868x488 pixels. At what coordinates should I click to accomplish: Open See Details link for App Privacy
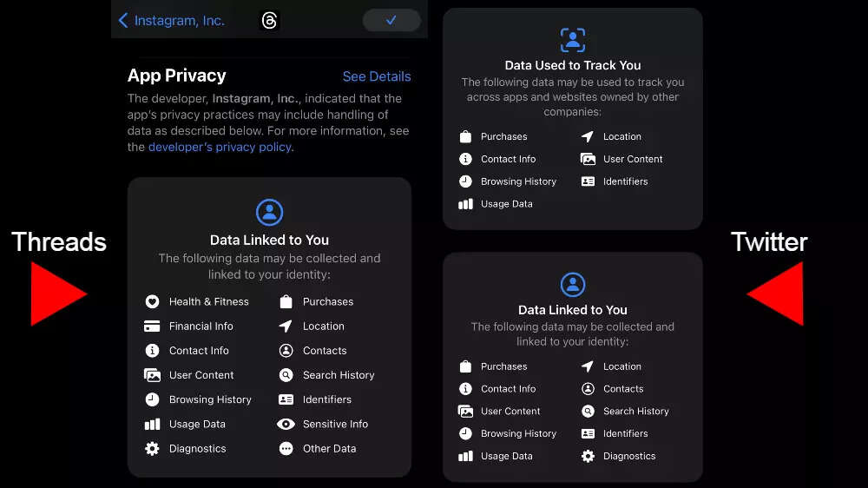click(x=377, y=76)
